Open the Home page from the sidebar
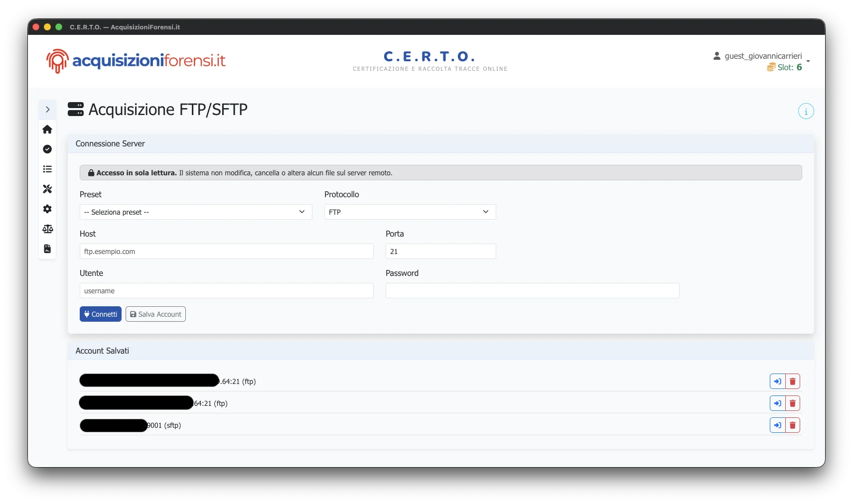Screen dimensions: 853x504 click(47, 129)
